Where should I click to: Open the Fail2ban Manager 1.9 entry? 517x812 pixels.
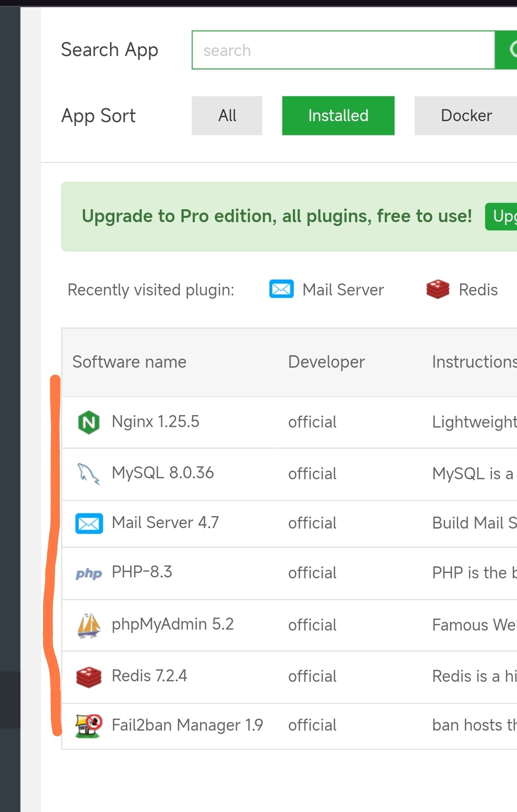187,725
